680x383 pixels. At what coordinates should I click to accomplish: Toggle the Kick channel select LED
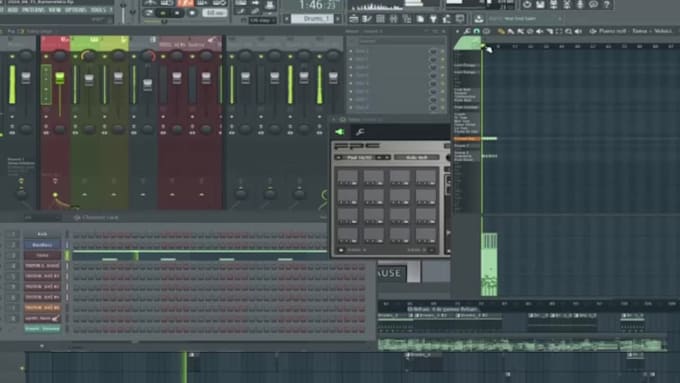[67, 234]
